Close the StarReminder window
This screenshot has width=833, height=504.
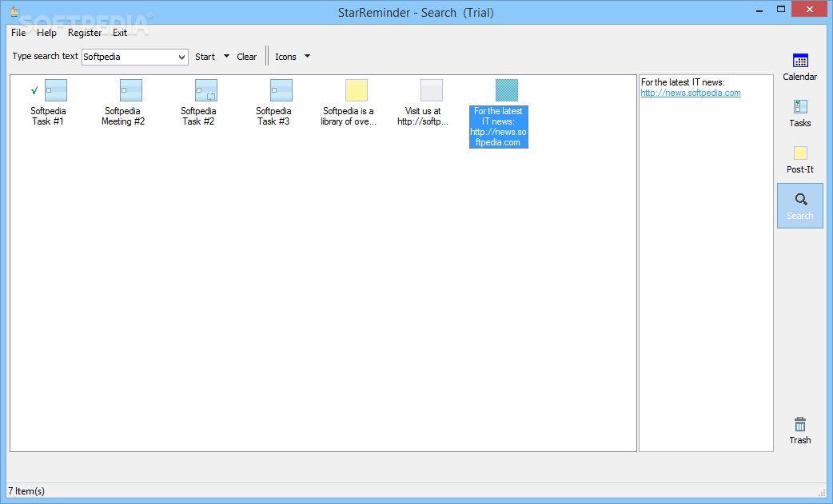pos(810,9)
